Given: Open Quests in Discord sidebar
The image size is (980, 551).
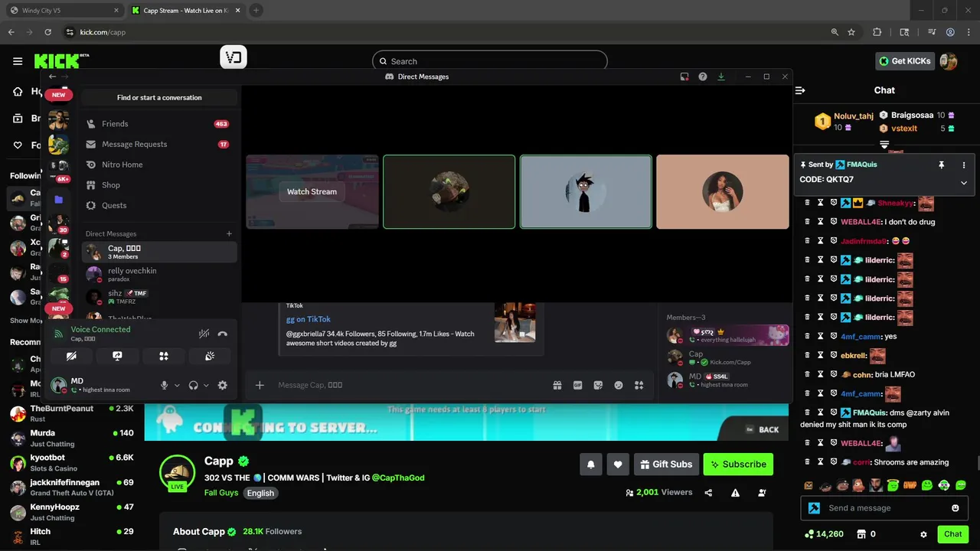Looking at the screenshot, I should click(159, 205).
